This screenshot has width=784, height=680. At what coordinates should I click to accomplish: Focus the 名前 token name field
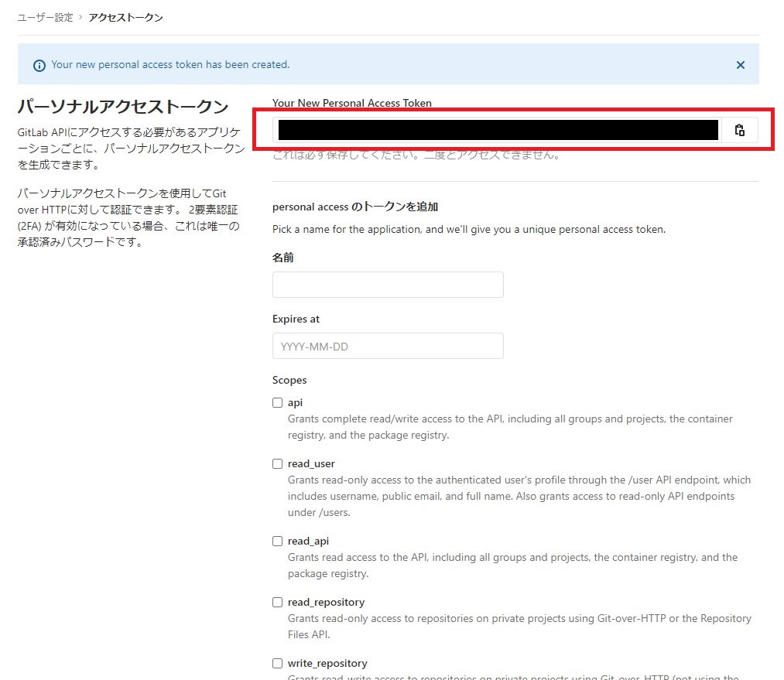[x=388, y=285]
